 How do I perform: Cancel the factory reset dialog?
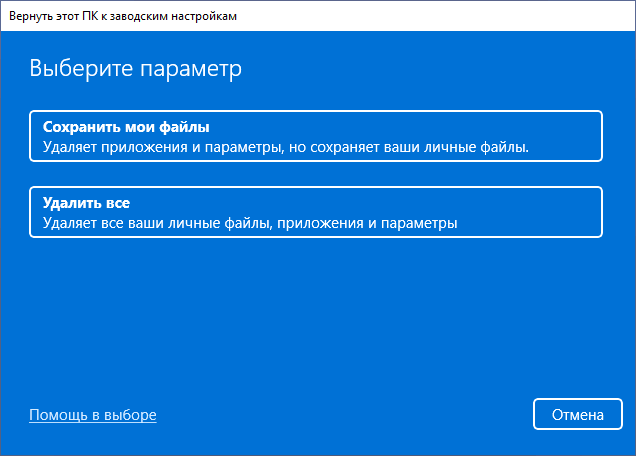[578, 414]
